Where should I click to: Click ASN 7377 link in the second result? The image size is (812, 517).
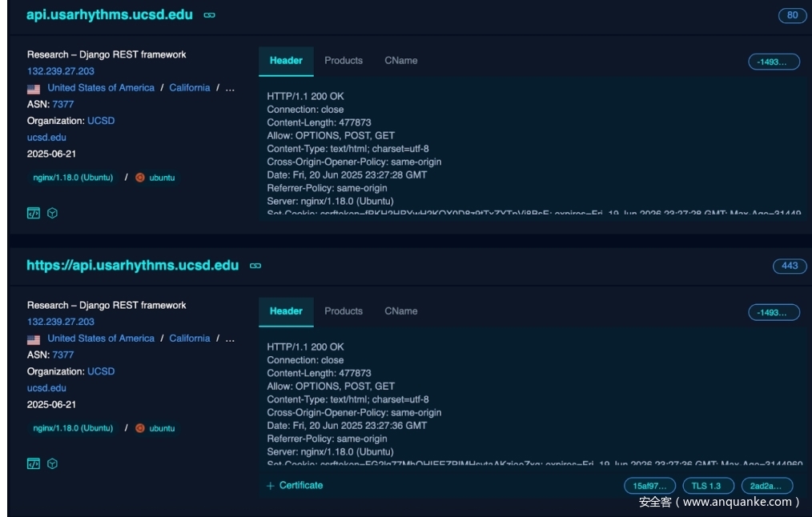pos(63,355)
